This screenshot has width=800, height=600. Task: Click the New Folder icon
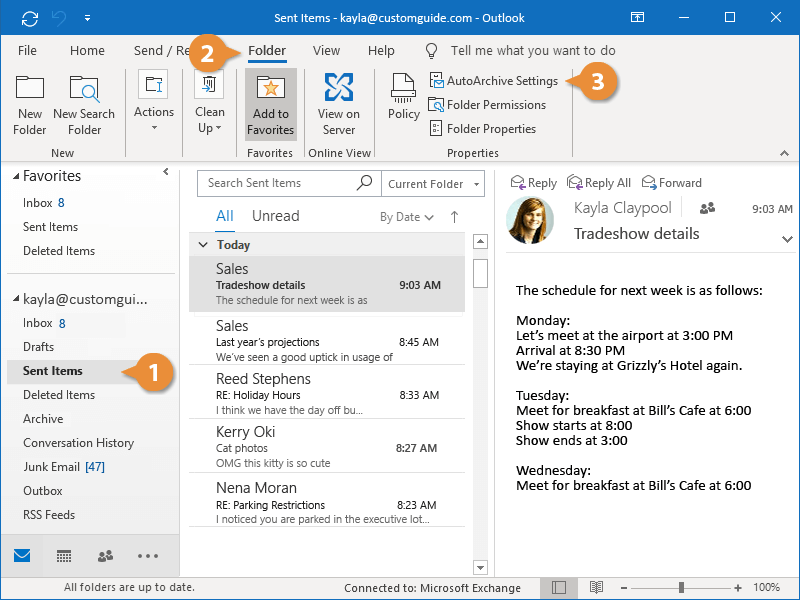[30, 87]
